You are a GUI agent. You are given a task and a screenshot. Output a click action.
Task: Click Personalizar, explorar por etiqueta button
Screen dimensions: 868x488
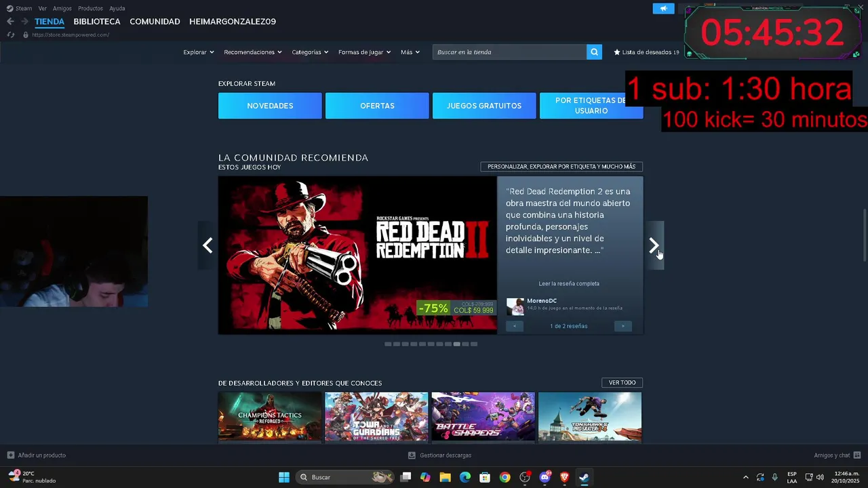coord(561,167)
